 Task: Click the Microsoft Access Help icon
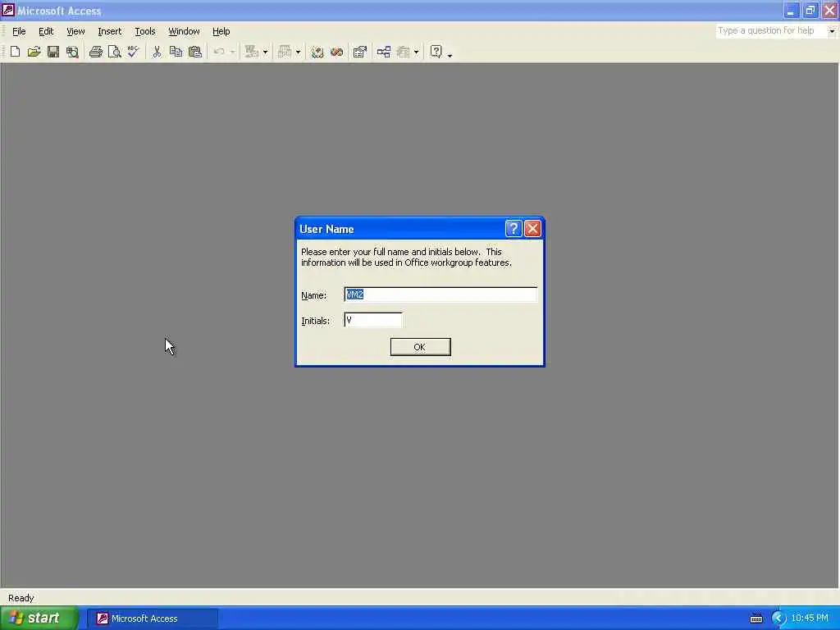click(436, 52)
